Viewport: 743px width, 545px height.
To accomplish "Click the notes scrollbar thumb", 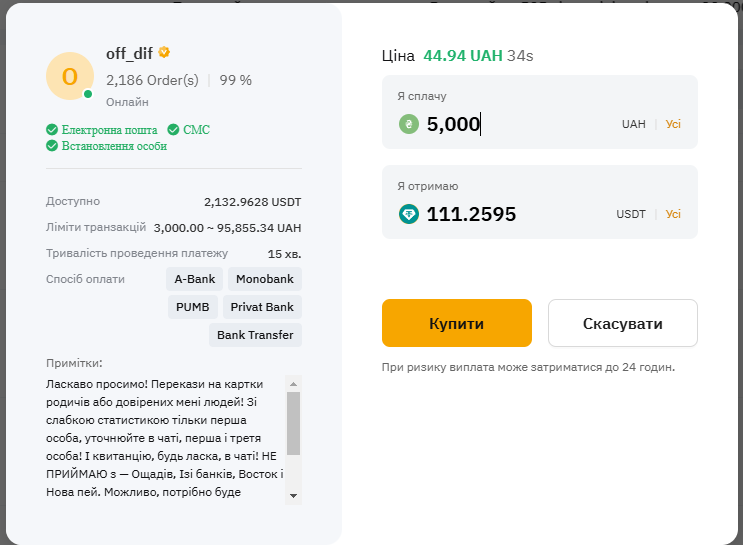I will tap(293, 423).
